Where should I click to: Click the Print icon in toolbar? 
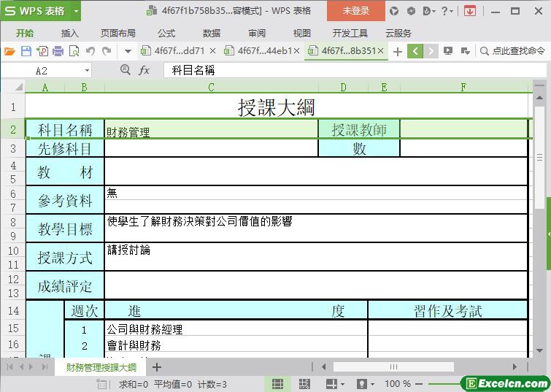[x=58, y=51]
